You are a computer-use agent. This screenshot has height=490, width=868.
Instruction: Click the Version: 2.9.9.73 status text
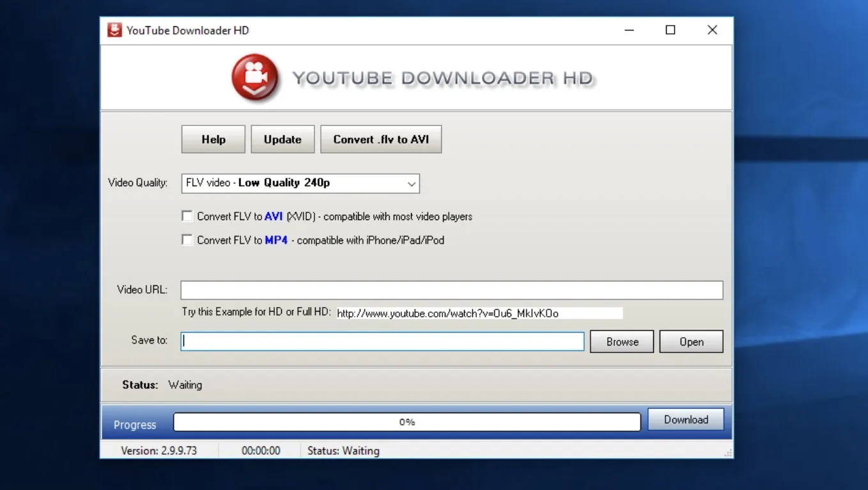[x=159, y=450]
